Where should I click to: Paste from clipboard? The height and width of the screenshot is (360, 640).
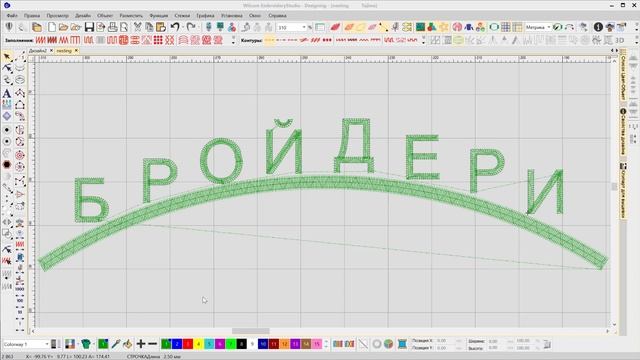pyautogui.click(x=161, y=27)
